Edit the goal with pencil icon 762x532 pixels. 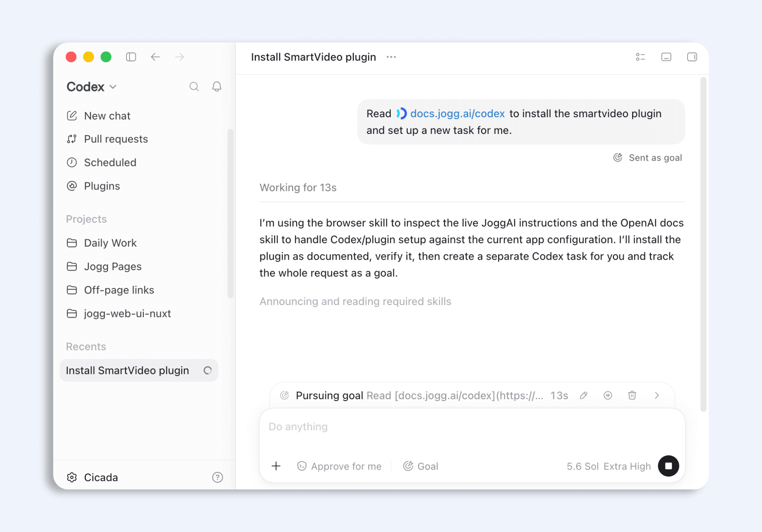(583, 395)
